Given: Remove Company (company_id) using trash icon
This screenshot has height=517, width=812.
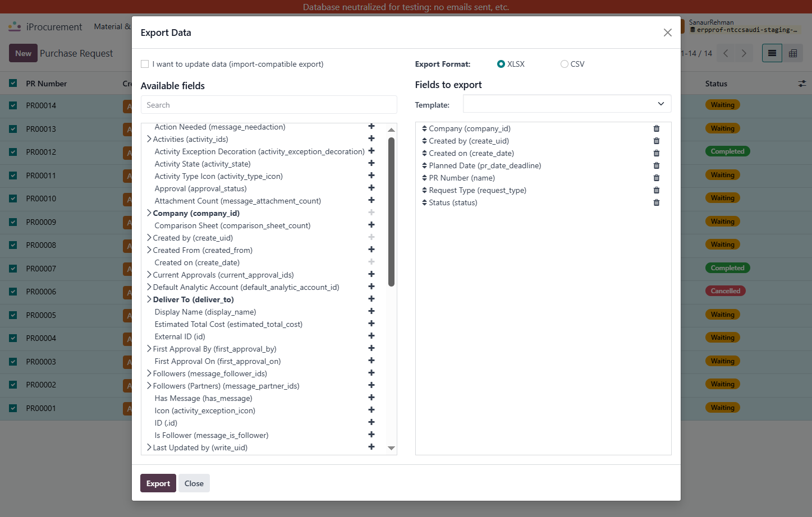Looking at the screenshot, I should 657,128.
